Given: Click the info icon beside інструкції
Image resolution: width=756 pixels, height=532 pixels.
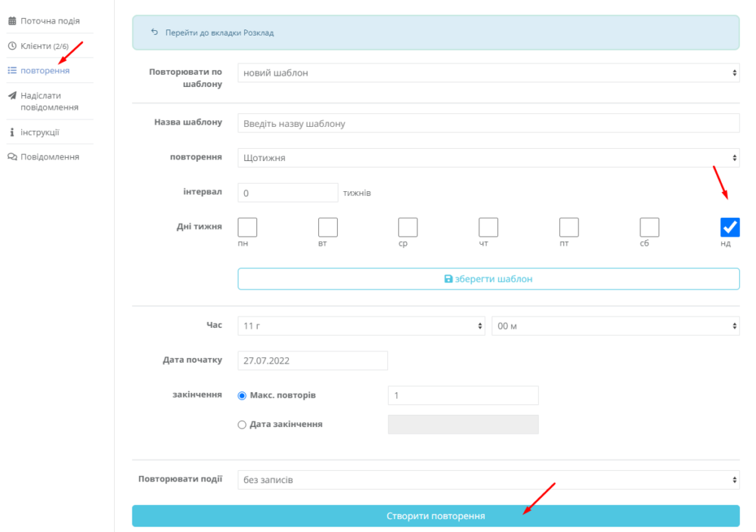Looking at the screenshot, I should (x=12, y=132).
